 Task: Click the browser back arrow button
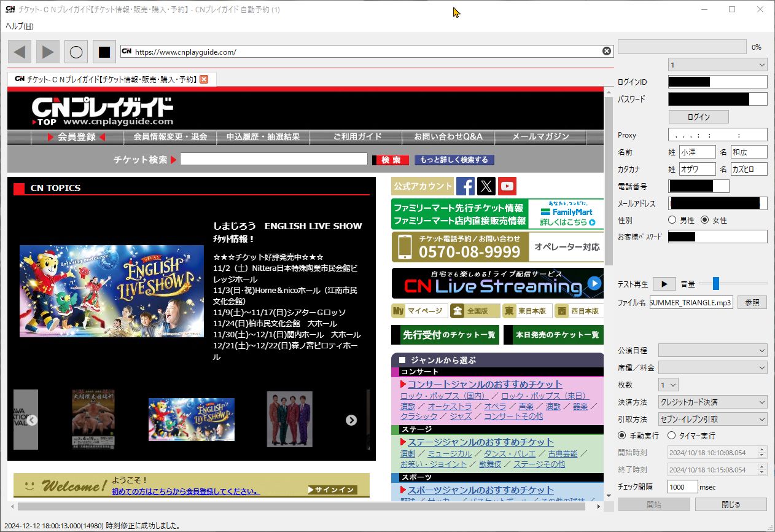(x=20, y=52)
